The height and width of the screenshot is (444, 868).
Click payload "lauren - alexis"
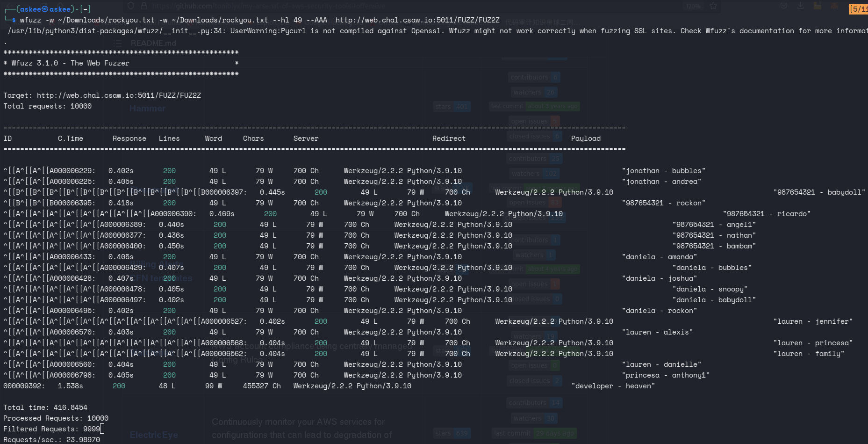(x=657, y=332)
